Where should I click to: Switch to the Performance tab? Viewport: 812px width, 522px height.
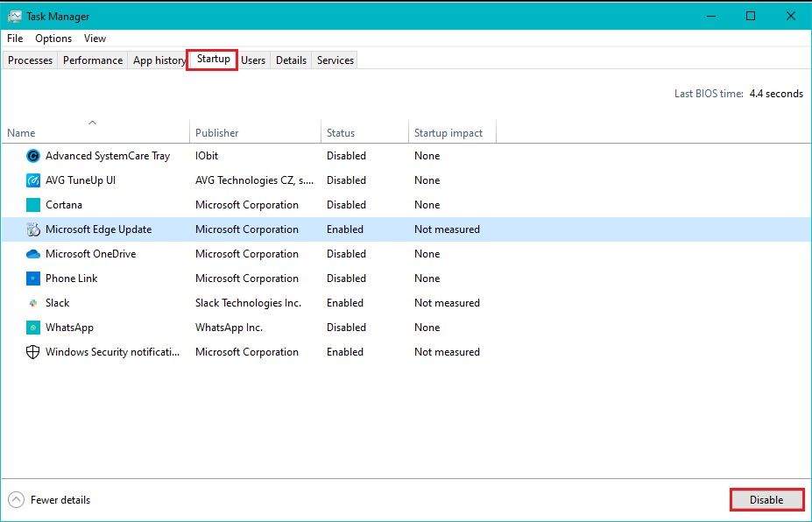coord(91,60)
